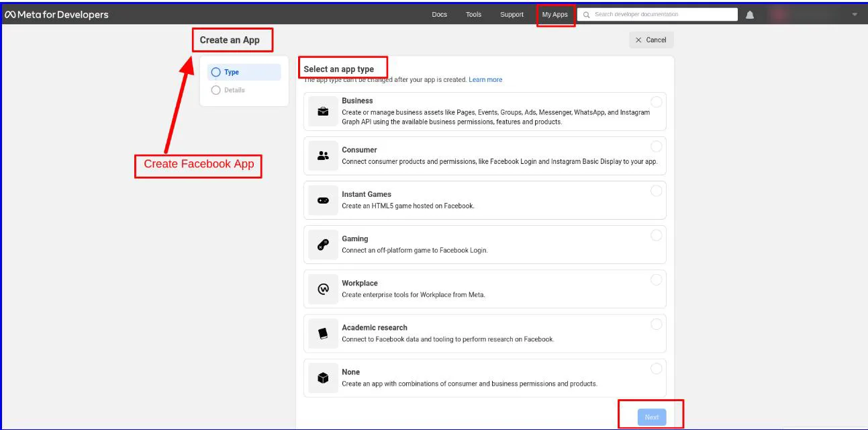Click the Instant Games controller icon
The image size is (868, 430).
(323, 200)
